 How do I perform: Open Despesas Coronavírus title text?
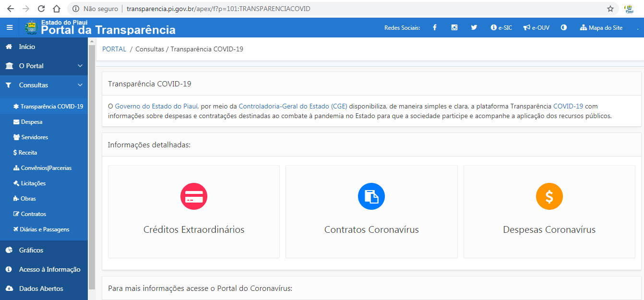549,230
